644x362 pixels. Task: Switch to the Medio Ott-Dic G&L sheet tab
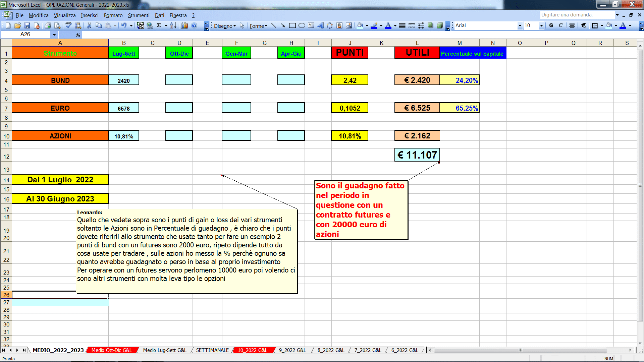pyautogui.click(x=112, y=350)
